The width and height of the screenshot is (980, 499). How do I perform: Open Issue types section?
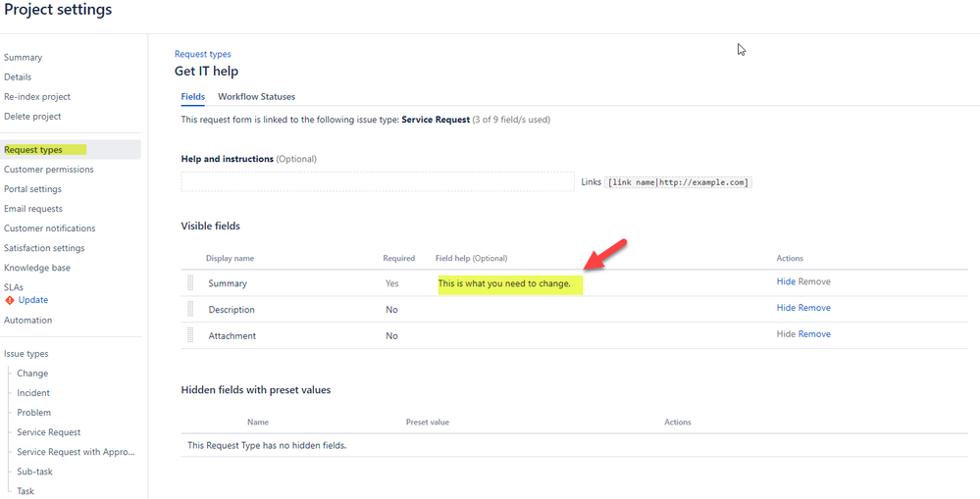click(26, 354)
